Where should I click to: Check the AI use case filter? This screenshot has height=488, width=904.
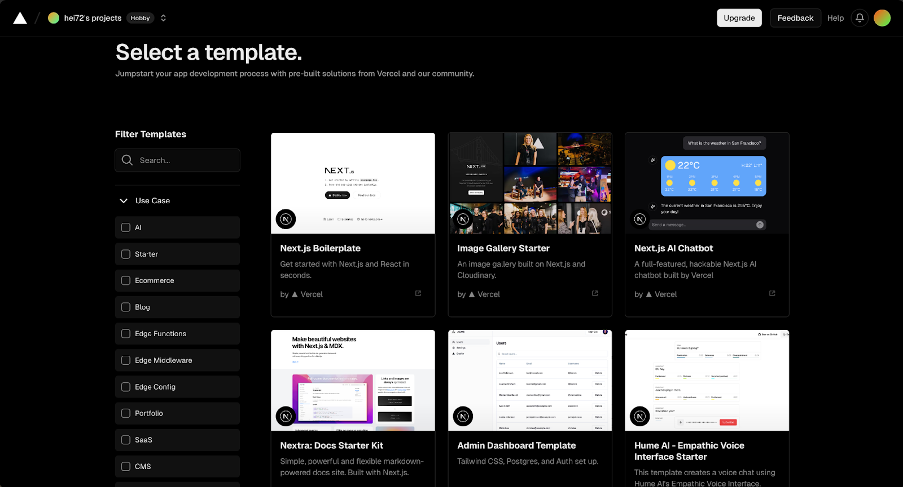click(126, 227)
